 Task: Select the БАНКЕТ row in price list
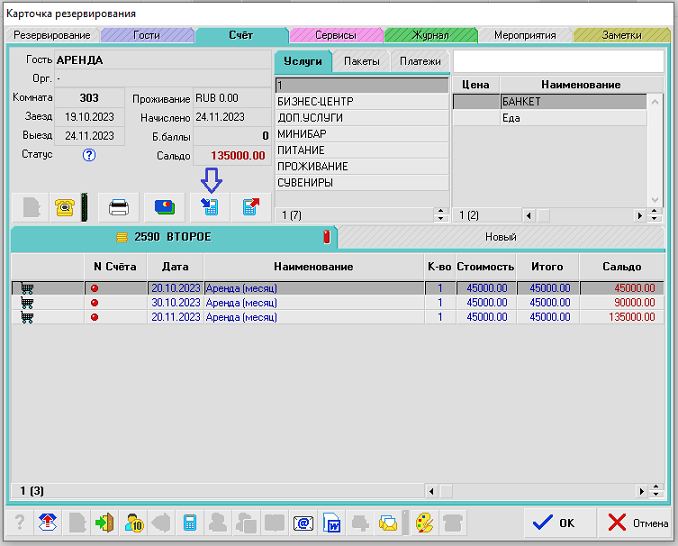point(580,101)
